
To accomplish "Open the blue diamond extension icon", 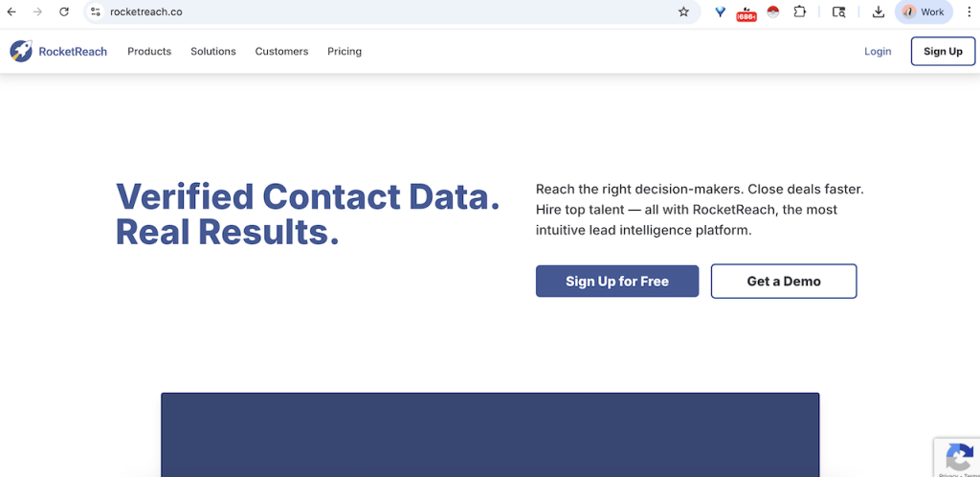I will [x=721, y=12].
